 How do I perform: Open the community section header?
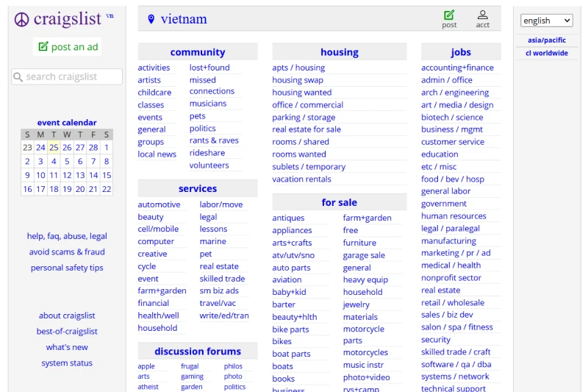coord(198,51)
